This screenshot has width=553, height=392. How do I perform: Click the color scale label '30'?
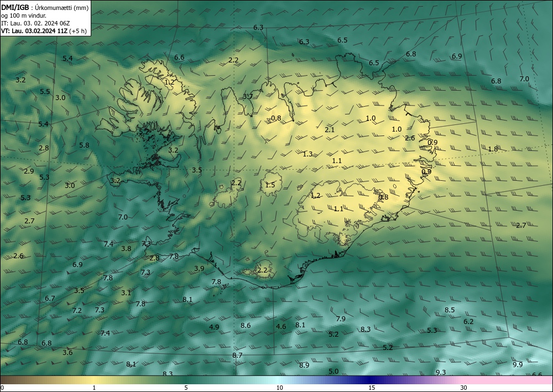[x=463, y=388]
